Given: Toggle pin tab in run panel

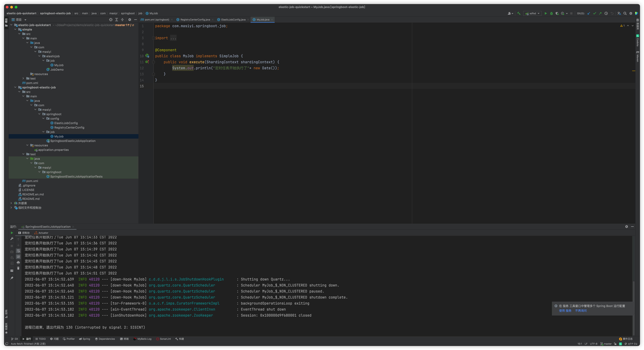Looking at the screenshot, I should 12,278.
